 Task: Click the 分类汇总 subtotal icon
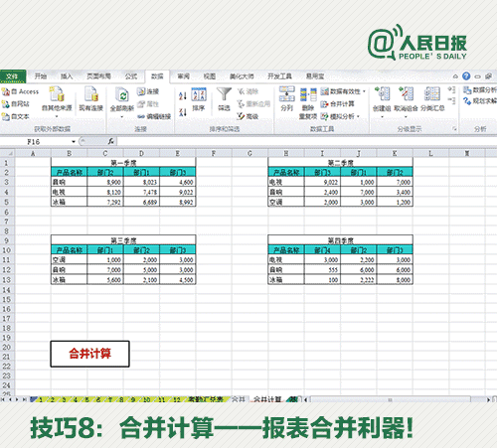(432, 98)
